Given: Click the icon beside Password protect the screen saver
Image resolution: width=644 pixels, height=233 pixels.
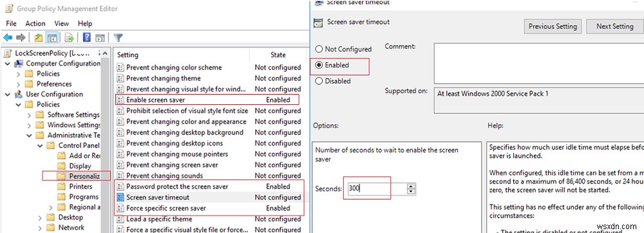Looking at the screenshot, I should [x=120, y=186].
